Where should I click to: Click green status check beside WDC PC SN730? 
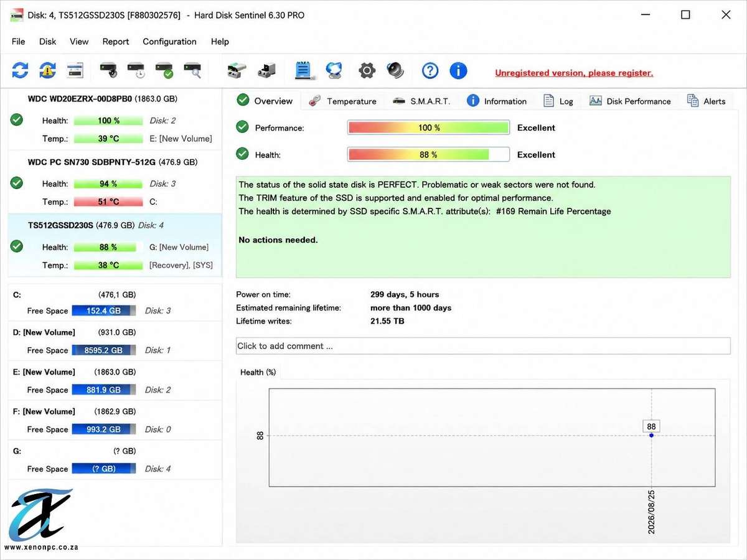point(17,183)
